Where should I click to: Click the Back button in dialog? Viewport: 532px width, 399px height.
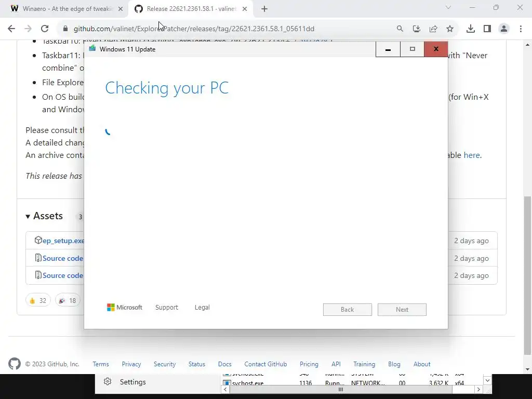(x=348, y=310)
